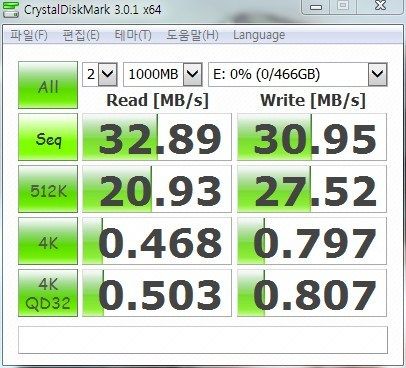406x368 pixels.
Task: Close the CrystalDiskMark window
Action: (380, 6)
